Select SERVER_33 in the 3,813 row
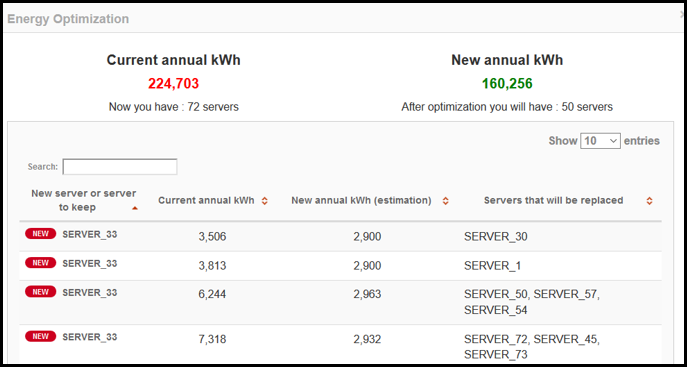 [x=90, y=263]
